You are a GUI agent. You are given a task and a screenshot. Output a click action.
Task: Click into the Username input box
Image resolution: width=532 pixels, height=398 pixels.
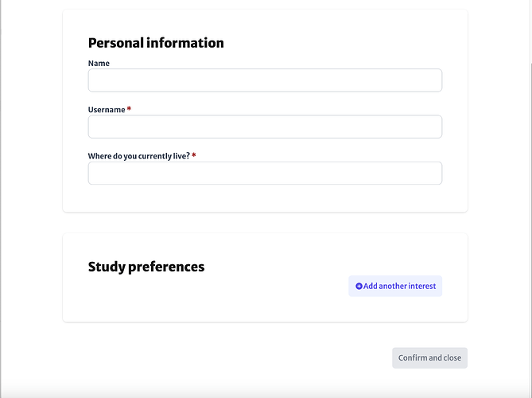pyautogui.click(x=265, y=127)
